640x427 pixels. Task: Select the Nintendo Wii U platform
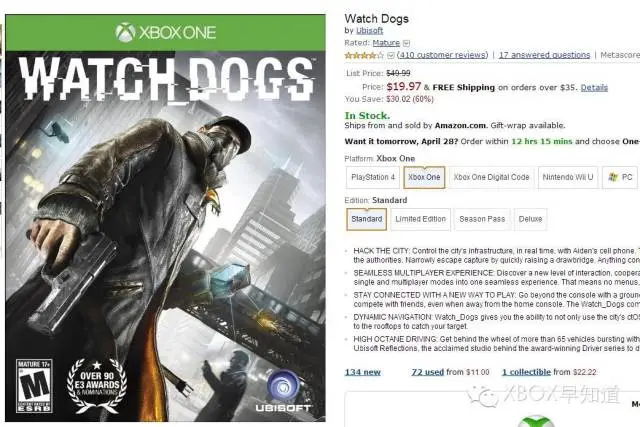pos(568,178)
